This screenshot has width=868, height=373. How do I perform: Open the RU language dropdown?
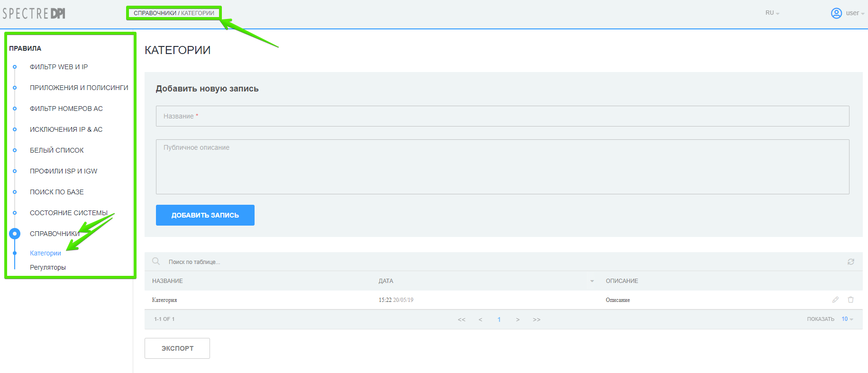772,13
